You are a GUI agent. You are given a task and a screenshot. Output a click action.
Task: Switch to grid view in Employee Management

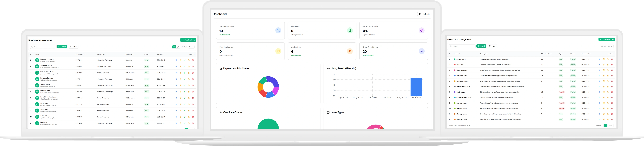pyautogui.click(x=178, y=47)
